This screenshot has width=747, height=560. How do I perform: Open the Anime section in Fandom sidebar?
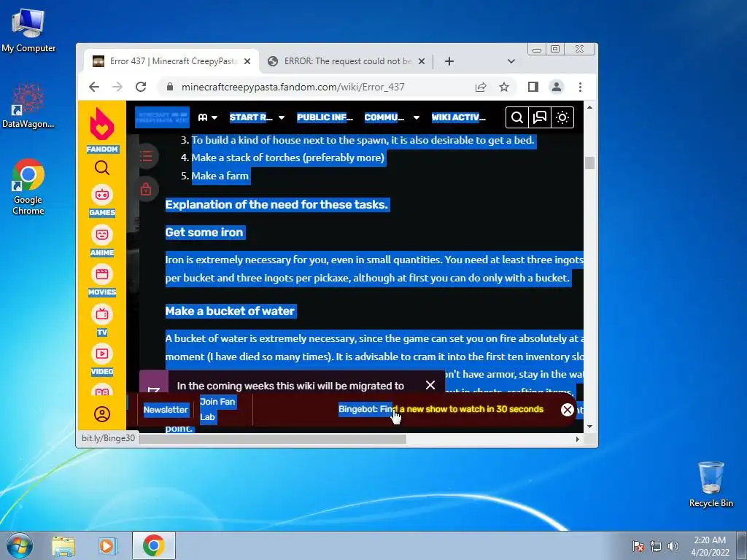point(102,239)
